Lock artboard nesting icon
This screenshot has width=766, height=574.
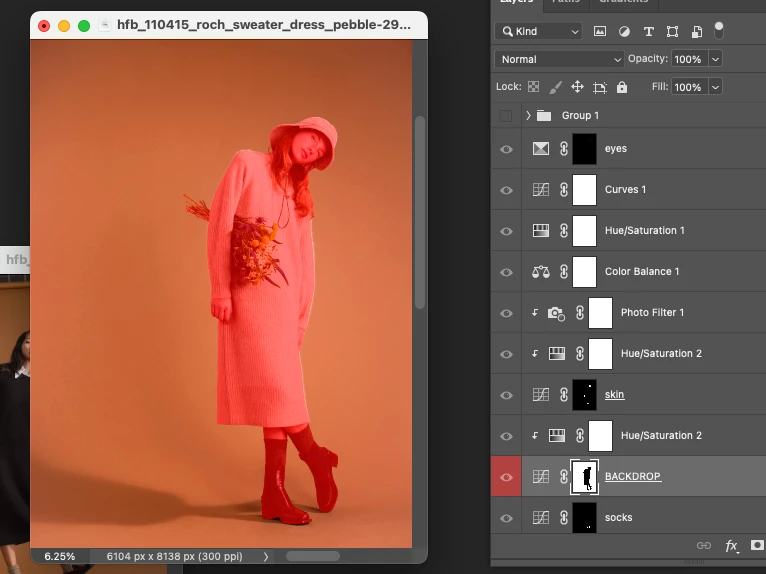[599, 87]
